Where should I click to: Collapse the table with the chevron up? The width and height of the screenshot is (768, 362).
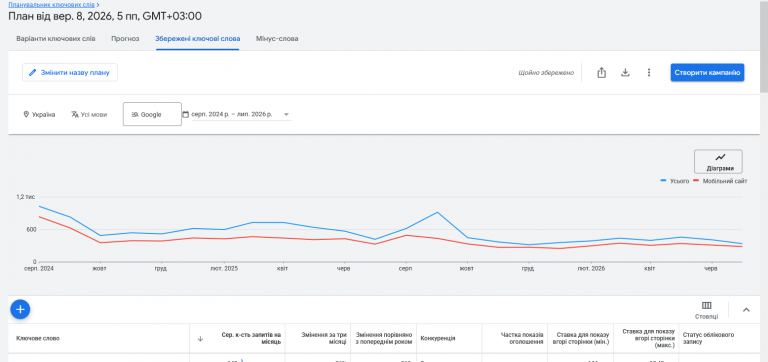tap(746, 310)
